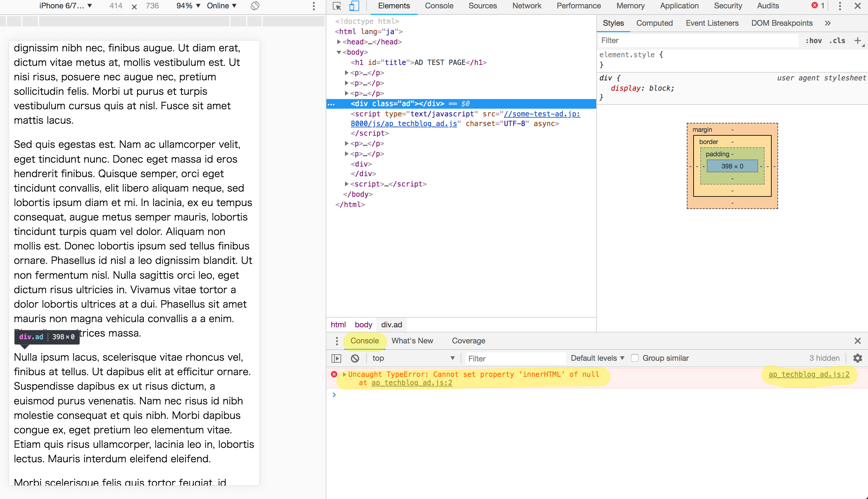Open the Default levels dropdown
The width and height of the screenshot is (868, 499).
tap(597, 358)
